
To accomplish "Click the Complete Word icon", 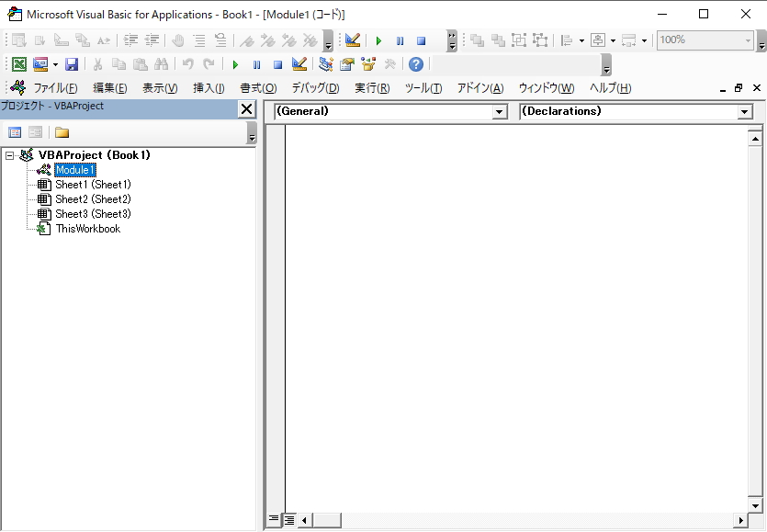I will [104, 40].
